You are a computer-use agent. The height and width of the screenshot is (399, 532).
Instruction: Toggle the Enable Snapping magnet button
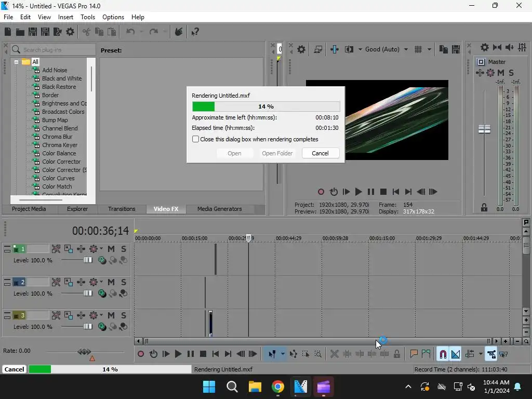pyautogui.click(x=443, y=354)
